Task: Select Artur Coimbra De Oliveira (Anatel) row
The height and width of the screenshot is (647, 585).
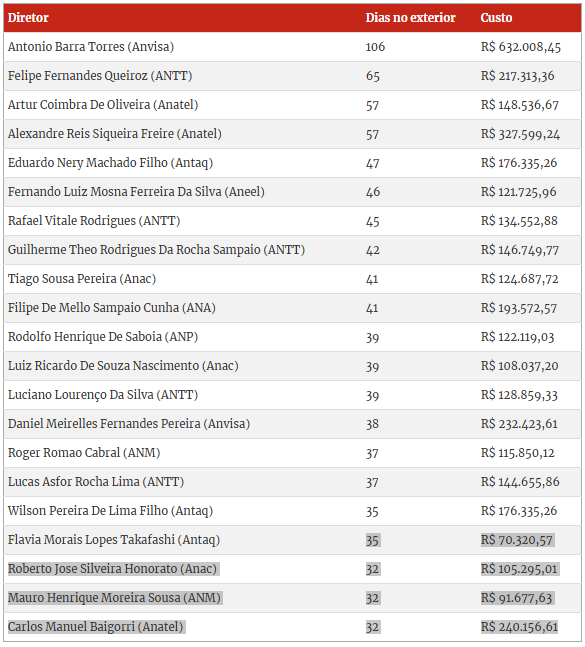Action: point(292,105)
